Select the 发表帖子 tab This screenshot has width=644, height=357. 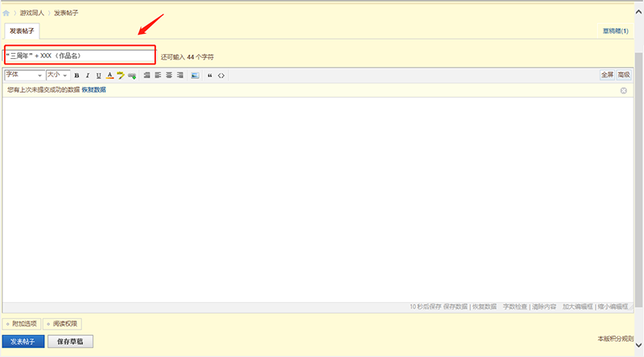pos(20,31)
